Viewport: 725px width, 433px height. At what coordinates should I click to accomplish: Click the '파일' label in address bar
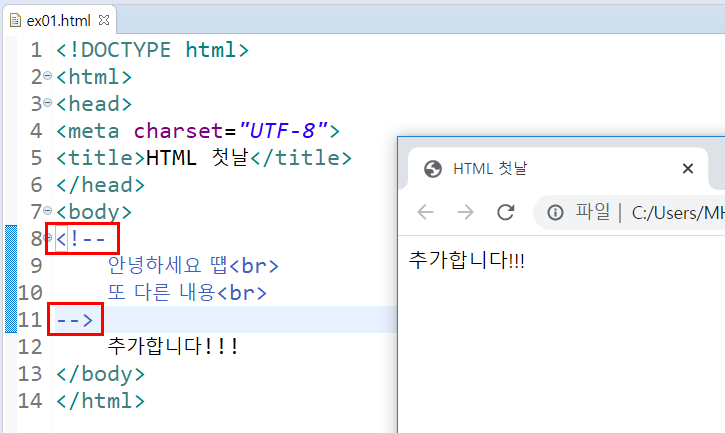pos(592,212)
